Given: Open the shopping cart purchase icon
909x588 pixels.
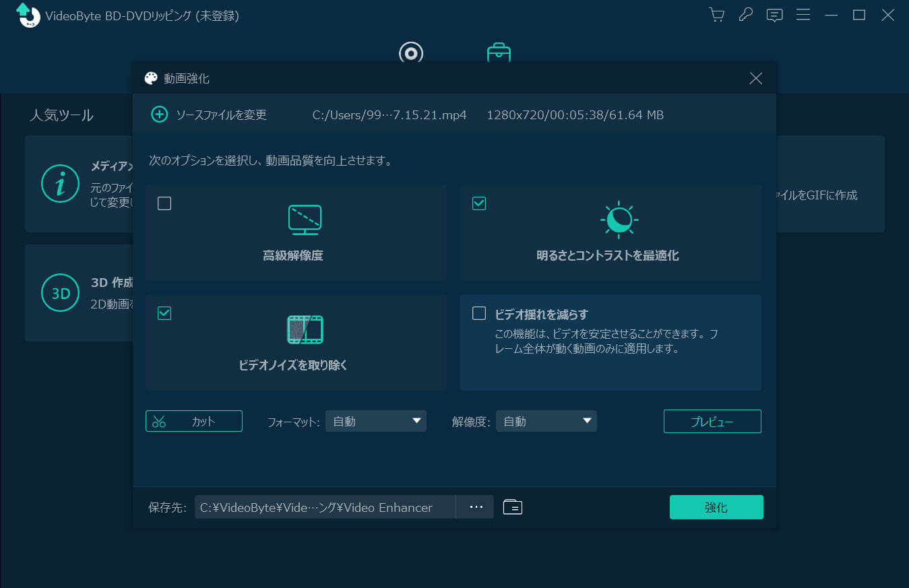Looking at the screenshot, I should tap(716, 14).
